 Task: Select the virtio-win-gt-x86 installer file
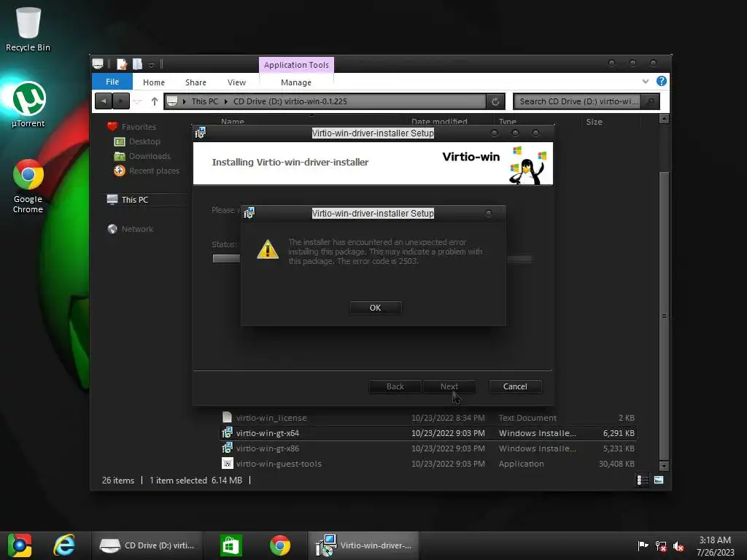427,448
